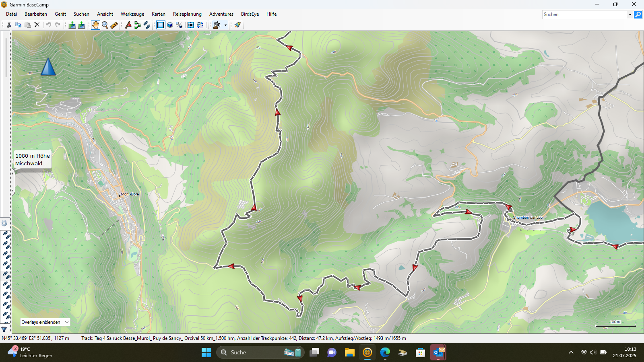Pick the Measure ruler tool
Screen dimensions: 644x362
114,25
